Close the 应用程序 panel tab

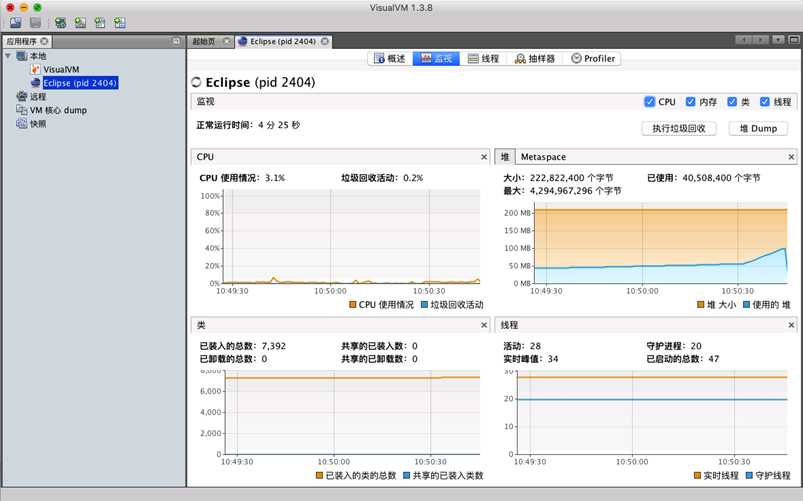click(45, 41)
